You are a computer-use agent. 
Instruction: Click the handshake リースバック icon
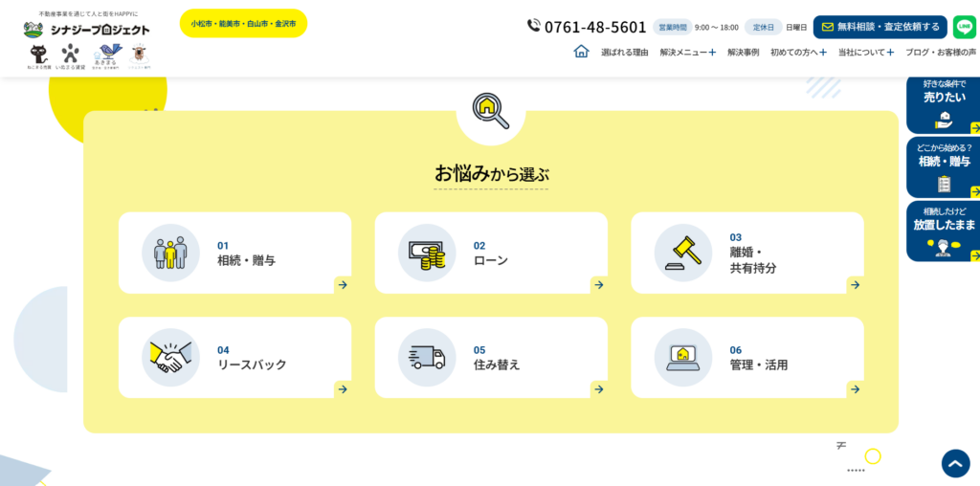point(170,357)
